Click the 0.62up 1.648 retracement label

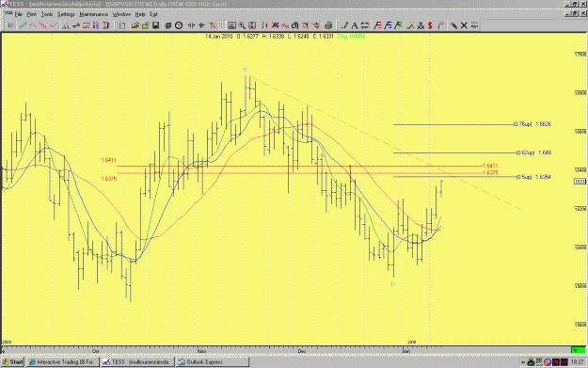pos(533,152)
